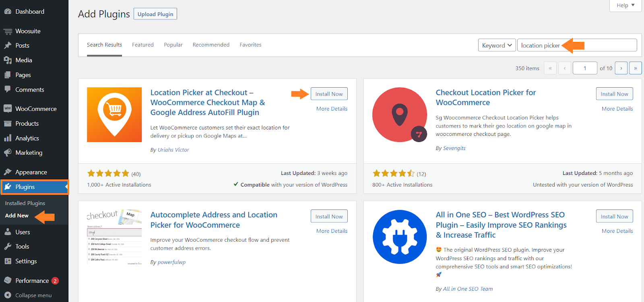Viewport: 644px width, 302px height.
Task: Open author link All in One SEO Team
Action: 468,289
